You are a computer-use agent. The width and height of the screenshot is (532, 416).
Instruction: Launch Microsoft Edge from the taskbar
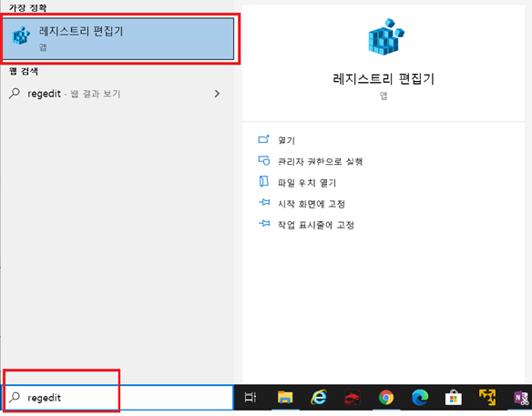point(420,398)
